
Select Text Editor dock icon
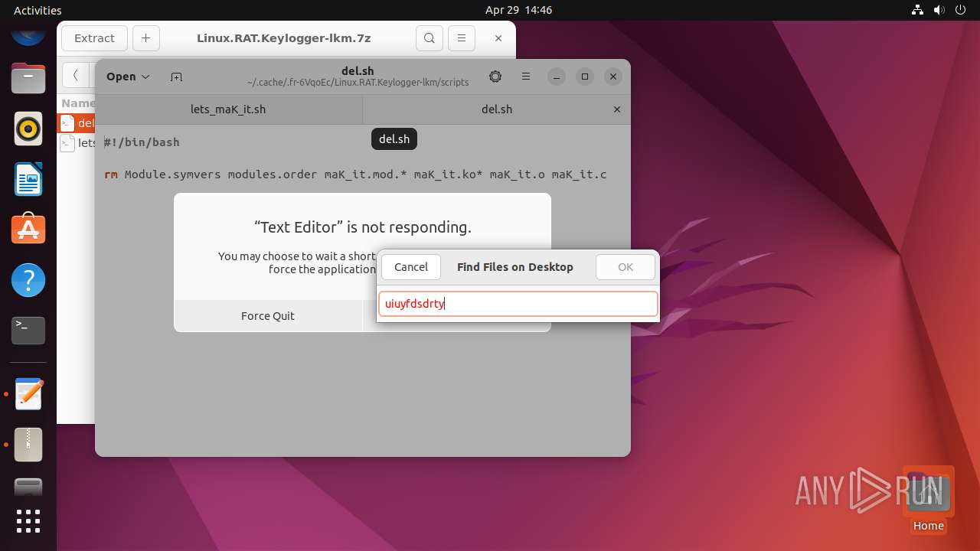point(28,394)
